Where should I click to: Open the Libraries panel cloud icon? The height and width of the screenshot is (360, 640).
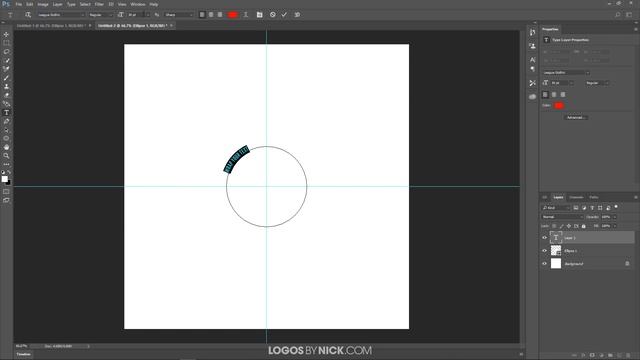point(532,97)
